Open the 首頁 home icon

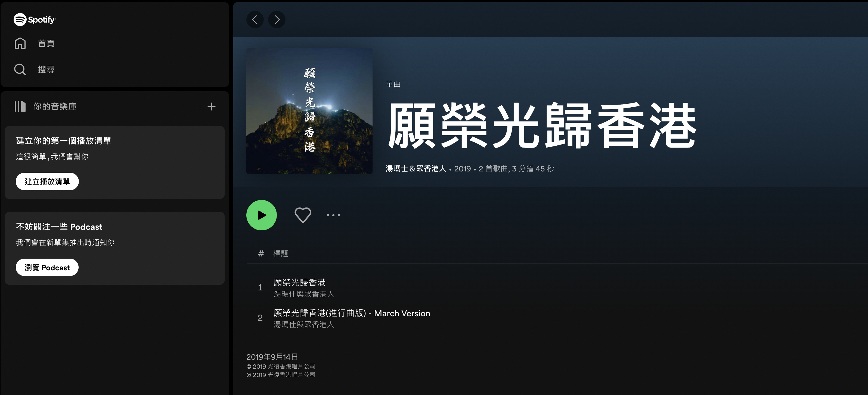pos(20,43)
